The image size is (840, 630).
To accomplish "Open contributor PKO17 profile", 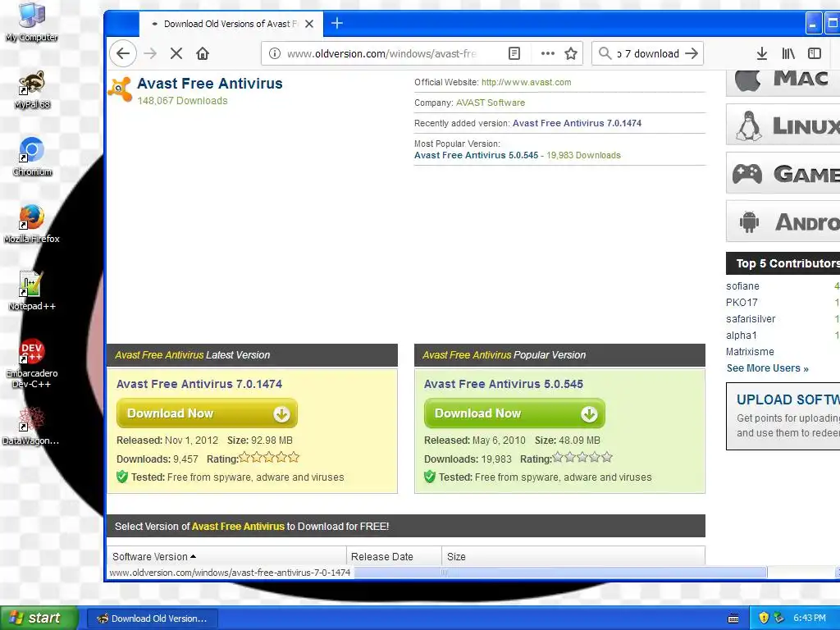I will tap(742, 303).
